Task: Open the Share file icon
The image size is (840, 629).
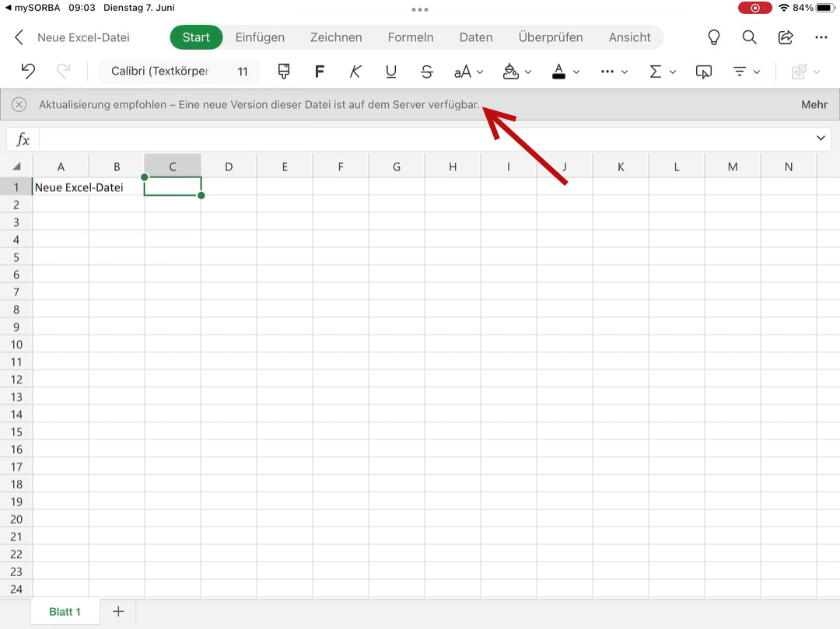Action: tap(786, 37)
